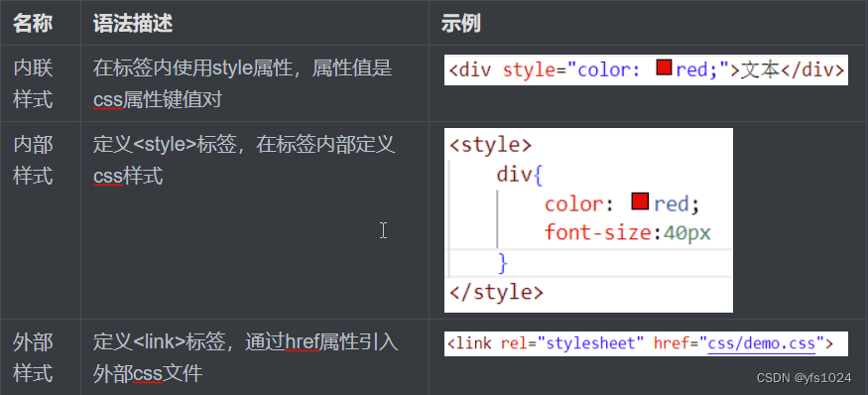This screenshot has width=868, height=395.
Task: Click the red swatch in inline div example
Action: [664, 68]
